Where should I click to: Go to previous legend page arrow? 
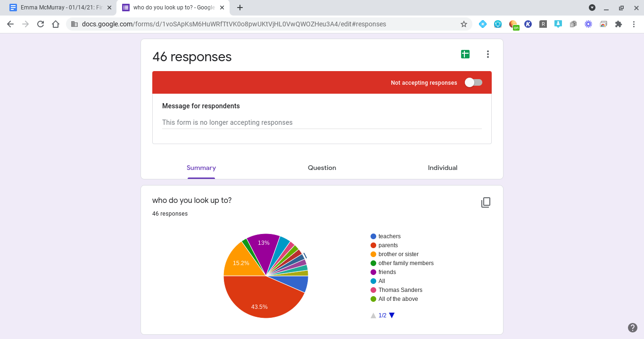[373, 315]
